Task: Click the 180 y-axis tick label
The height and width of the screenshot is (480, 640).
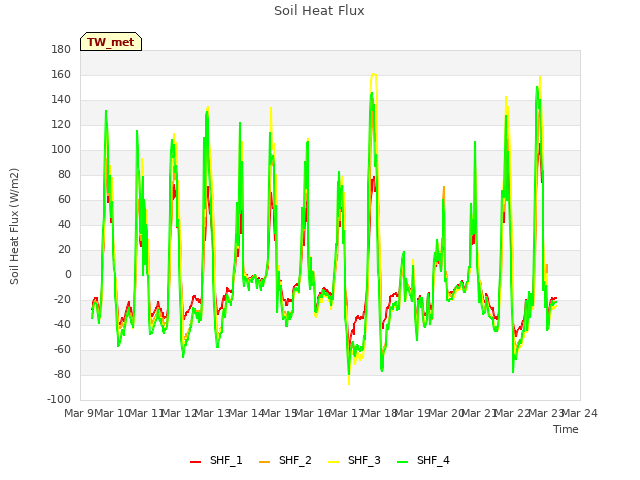Action: click(61, 50)
